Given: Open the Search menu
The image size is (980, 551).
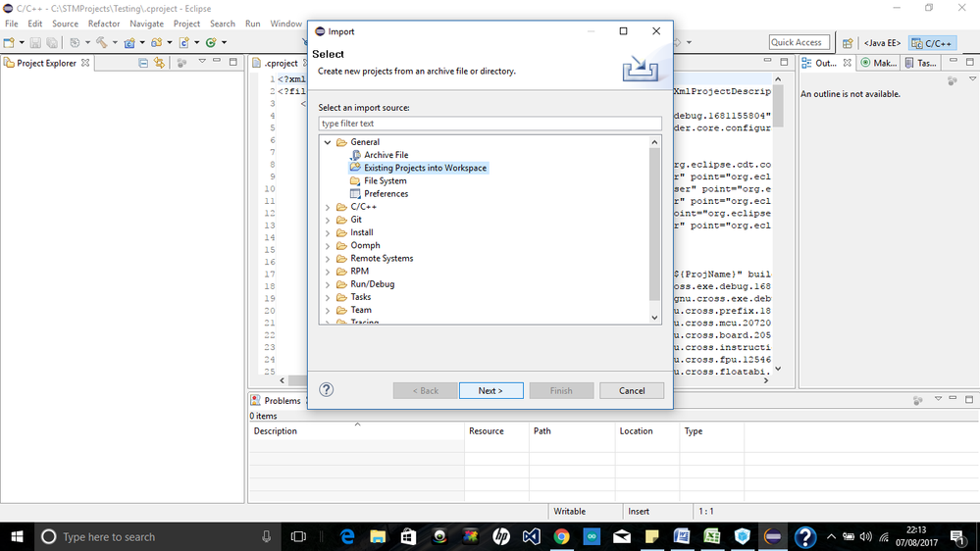Looking at the screenshot, I should click(223, 24).
